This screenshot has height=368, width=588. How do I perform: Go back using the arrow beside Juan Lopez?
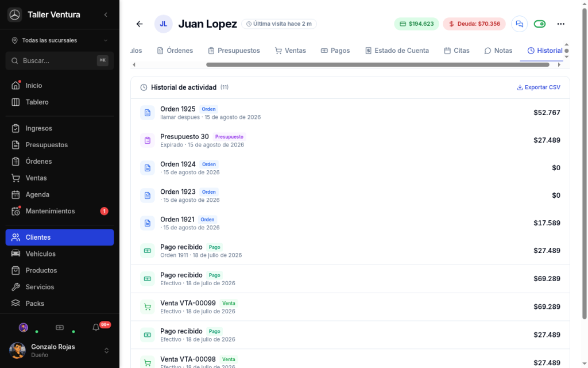pos(140,24)
